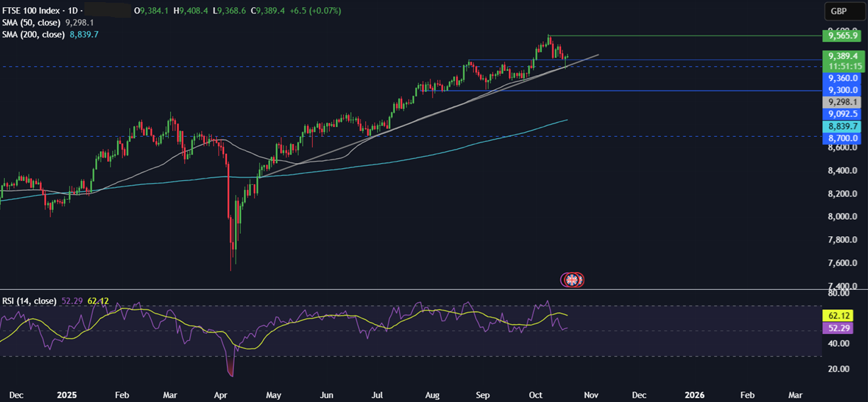The image size is (868, 402).
Task: Select the SMA (50, close) indicator legend
Action: (33, 23)
